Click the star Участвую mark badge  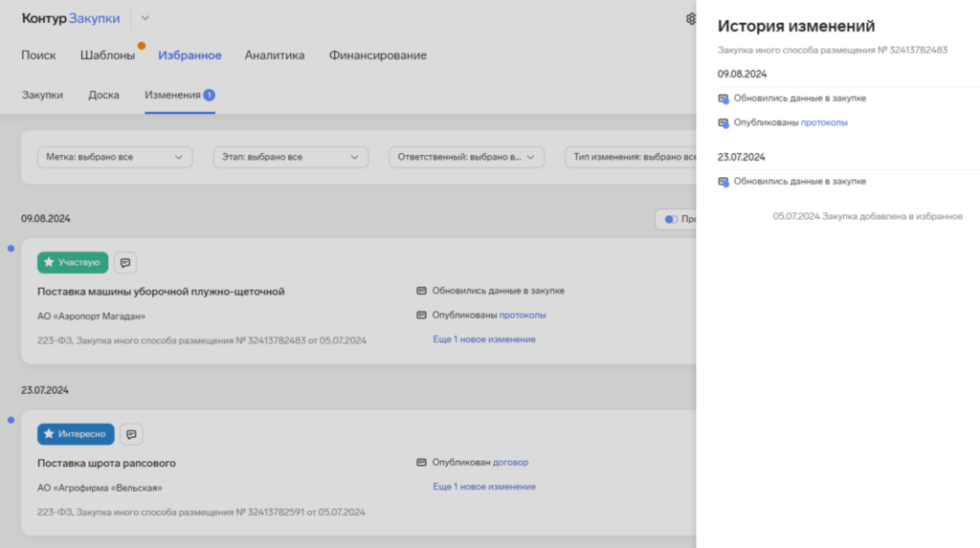[x=73, y=262]
